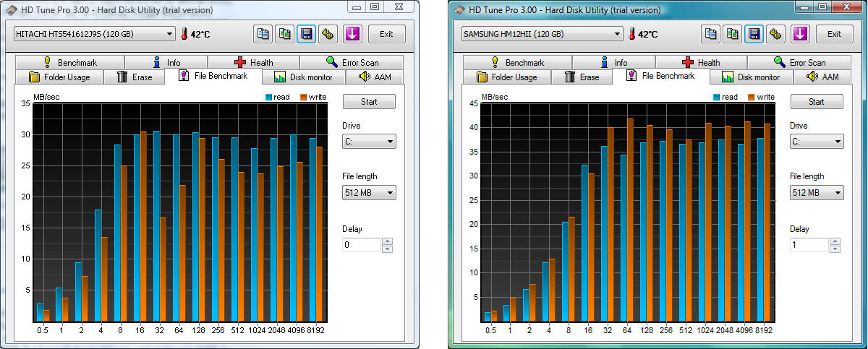This screenshot has width=868, height=349.
Task: Switch to Benchmark tab in Samsung window
Action: pos(516,63)
